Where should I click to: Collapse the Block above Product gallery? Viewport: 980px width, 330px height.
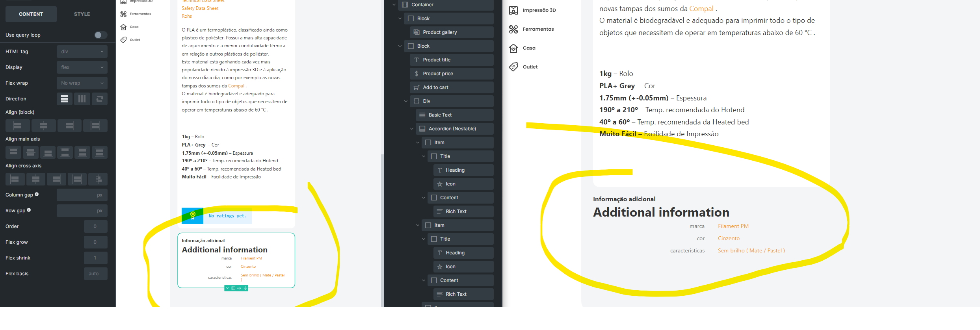click(x=400, y=19)
